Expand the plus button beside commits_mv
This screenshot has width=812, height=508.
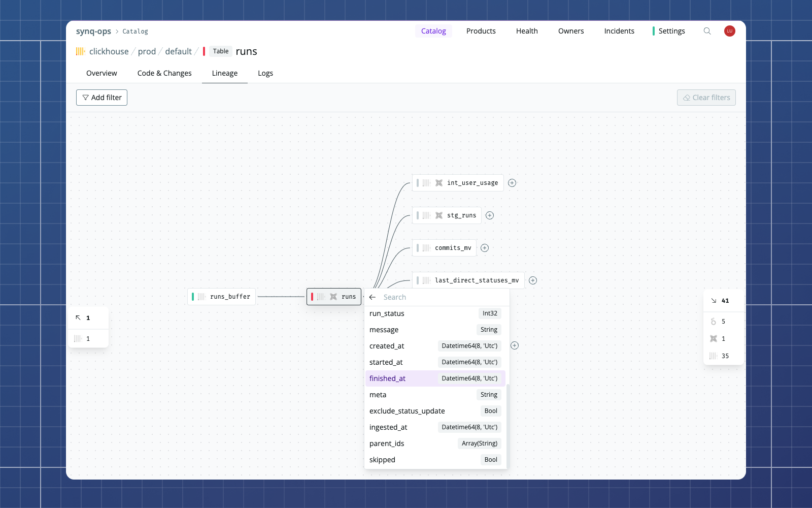point(484,248)
